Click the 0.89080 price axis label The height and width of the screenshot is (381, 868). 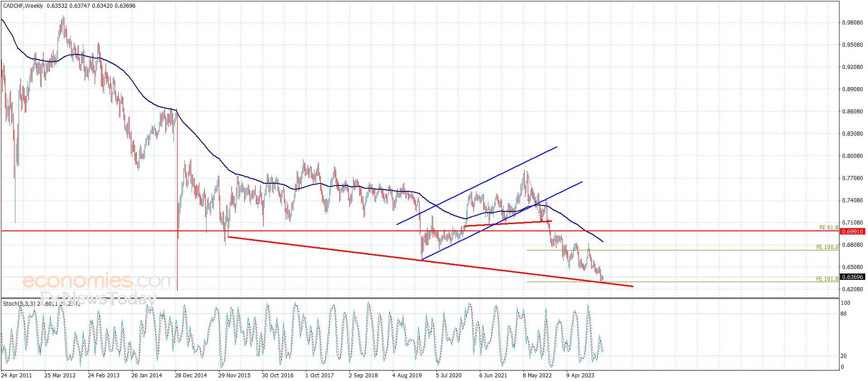[852, 89]
